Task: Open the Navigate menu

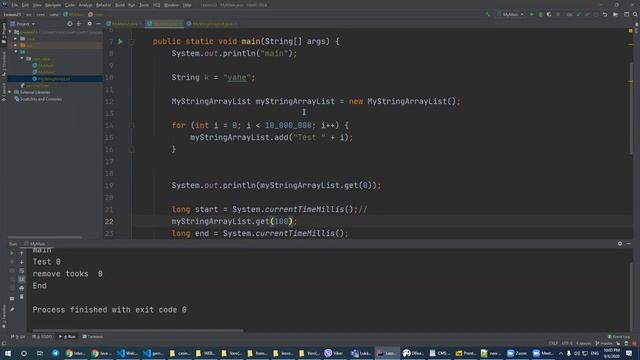Action: click(53, 5)
